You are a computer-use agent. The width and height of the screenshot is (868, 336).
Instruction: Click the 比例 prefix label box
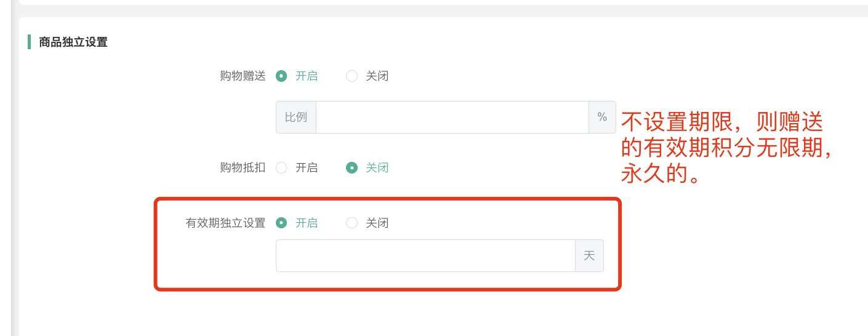296,117
